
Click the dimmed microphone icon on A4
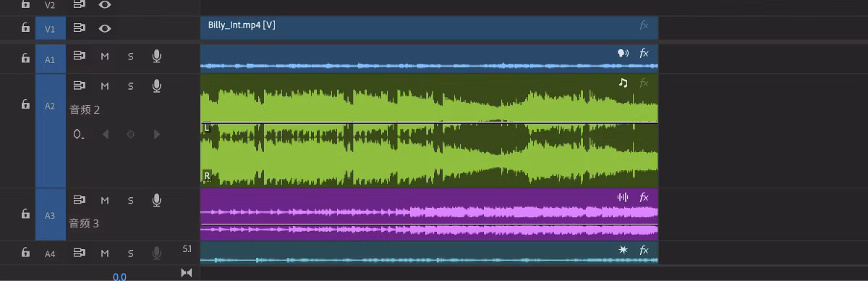[156, 253]
